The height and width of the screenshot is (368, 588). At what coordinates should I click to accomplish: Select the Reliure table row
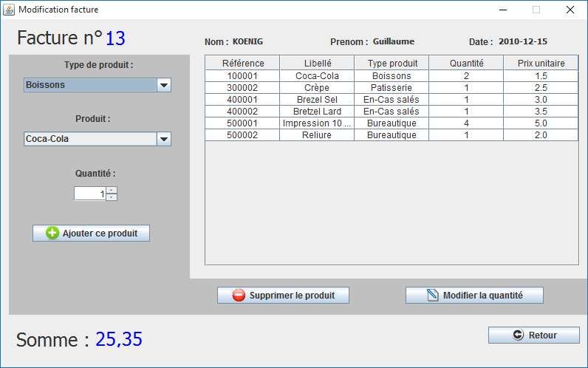click(x=317, y=135)
